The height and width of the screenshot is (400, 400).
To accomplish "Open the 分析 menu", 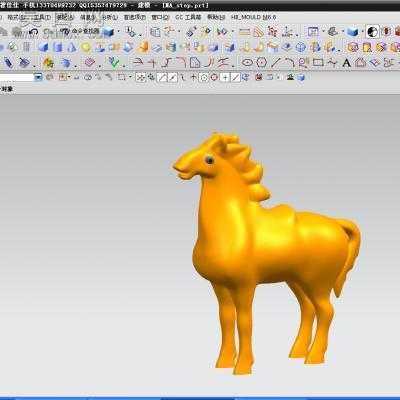I will tap(110, 17).
